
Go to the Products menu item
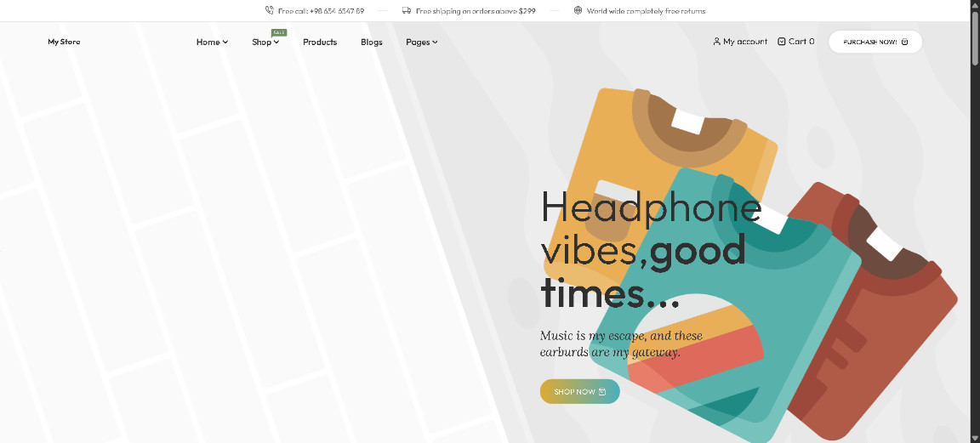320,42
